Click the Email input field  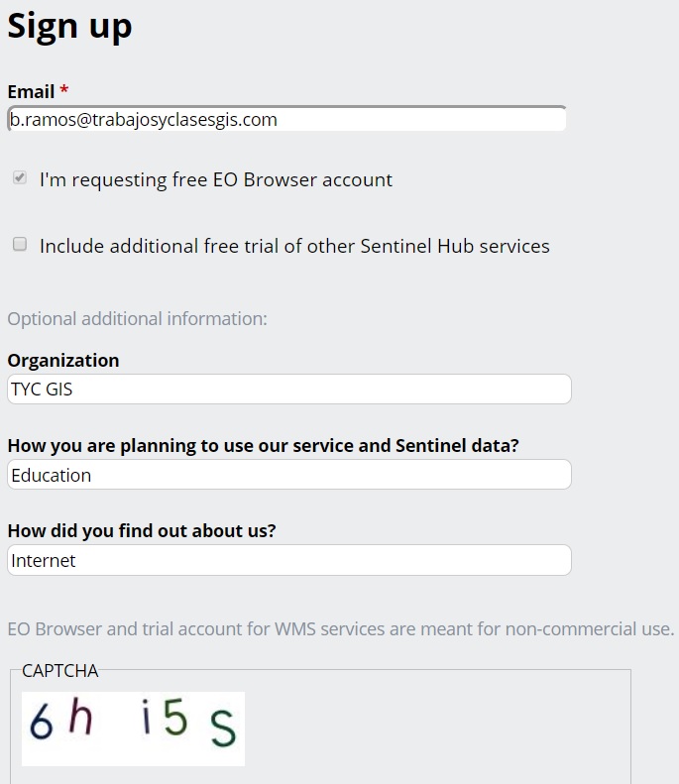tap(286, 119)
